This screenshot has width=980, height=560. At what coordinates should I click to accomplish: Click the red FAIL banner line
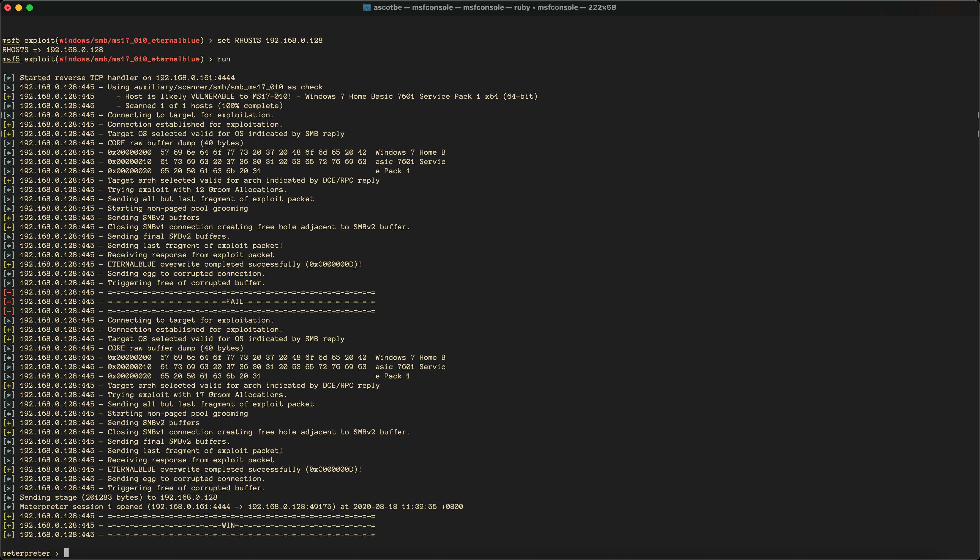click(x=189, y=302)
